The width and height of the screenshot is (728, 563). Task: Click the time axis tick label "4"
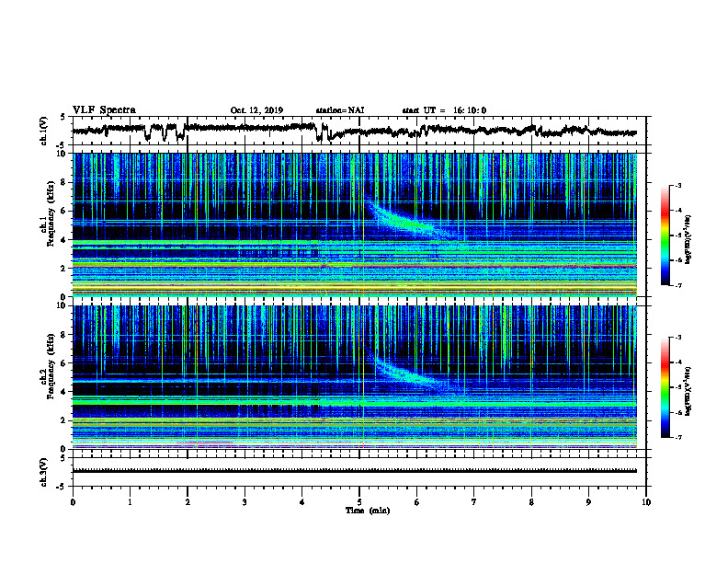pyautogui.click(x=302, y=502)
